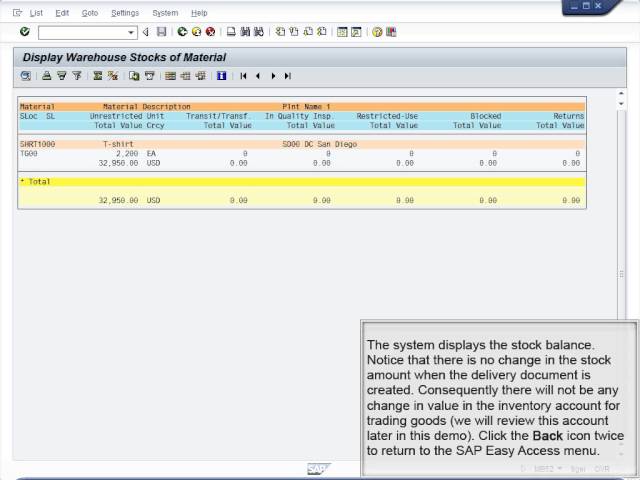The width and height of the screenshot is (640, 480).
Task: Click the Change Layout icon
Action: pyautogui.click(x=170, y=76)
